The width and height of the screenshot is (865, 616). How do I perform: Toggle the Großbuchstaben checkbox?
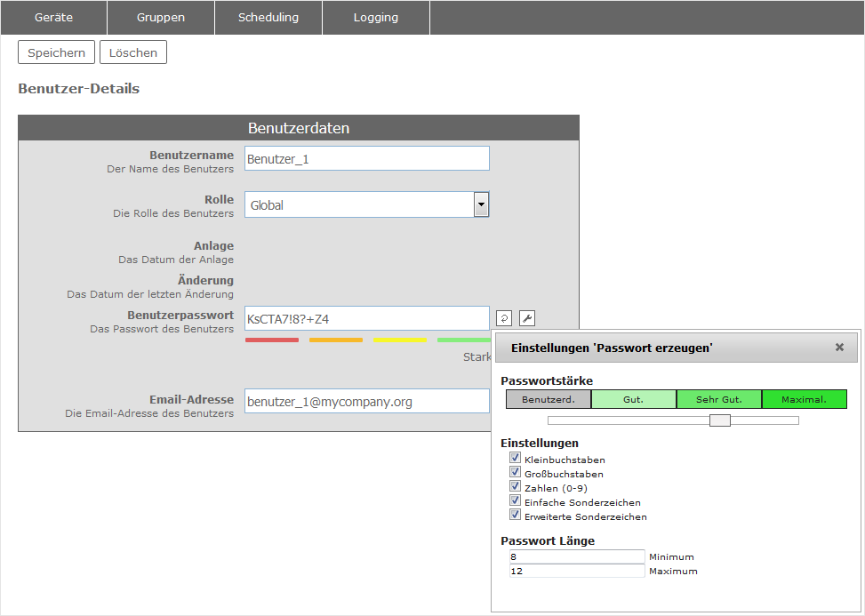515,473
